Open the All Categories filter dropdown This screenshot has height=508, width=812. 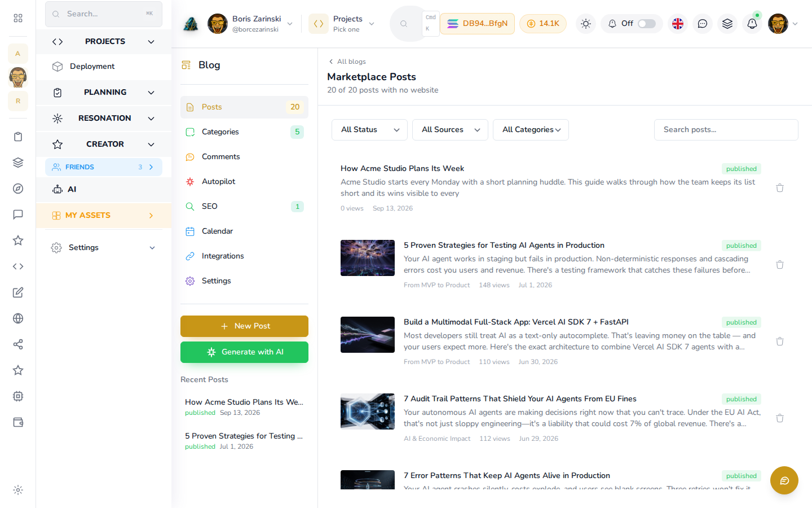(531, 130)
